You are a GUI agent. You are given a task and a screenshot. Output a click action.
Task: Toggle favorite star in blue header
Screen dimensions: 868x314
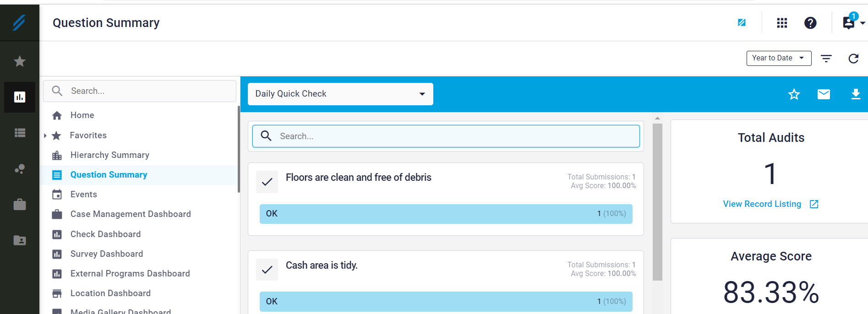[x=794, y=94]
